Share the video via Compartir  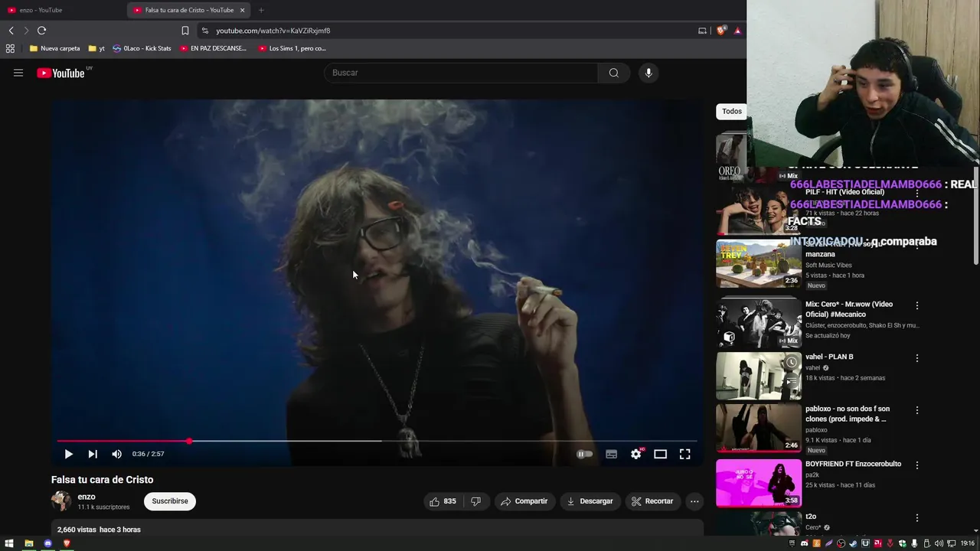point(524,501)
